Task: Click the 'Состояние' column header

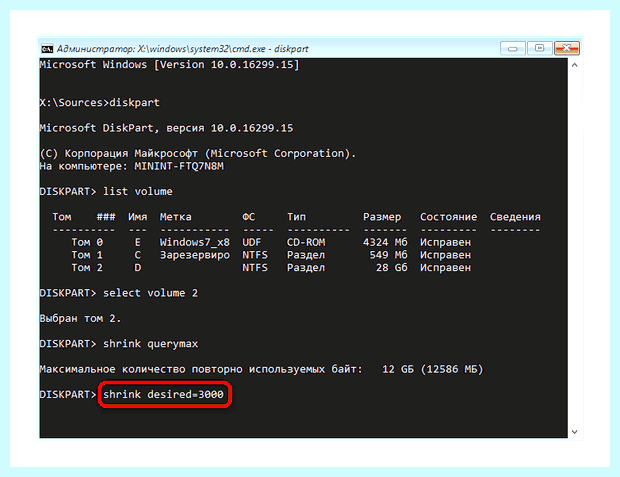Action: 448,217
